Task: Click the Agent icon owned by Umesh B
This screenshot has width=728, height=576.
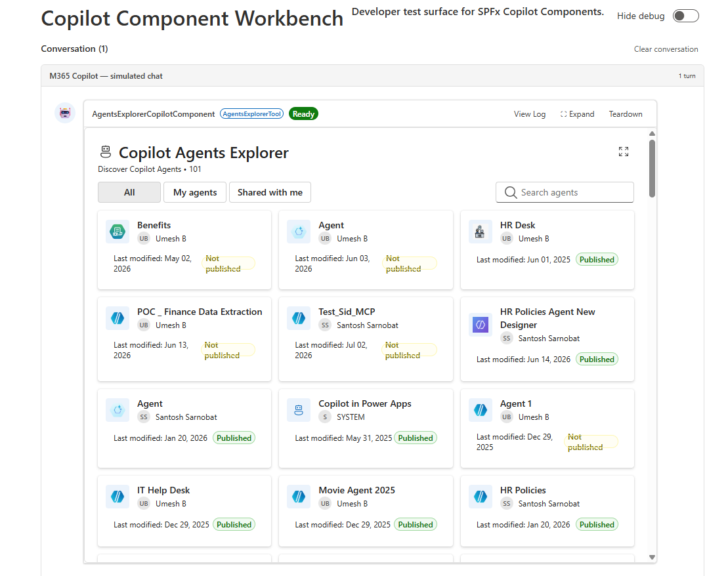Action: pos(299,231)
